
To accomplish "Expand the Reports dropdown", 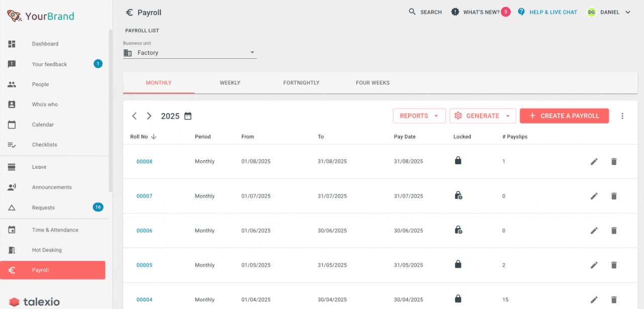I will click(419, 116).
